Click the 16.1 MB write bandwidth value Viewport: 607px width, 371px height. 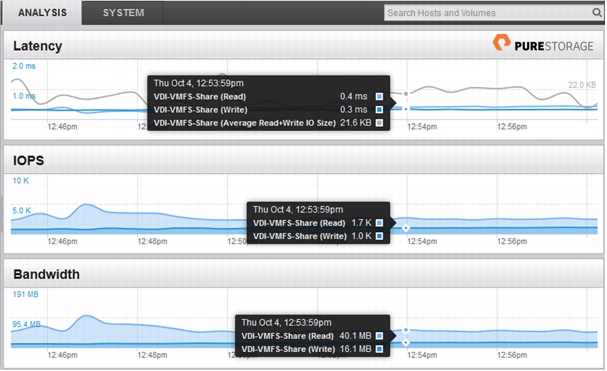tap(355, 349)
